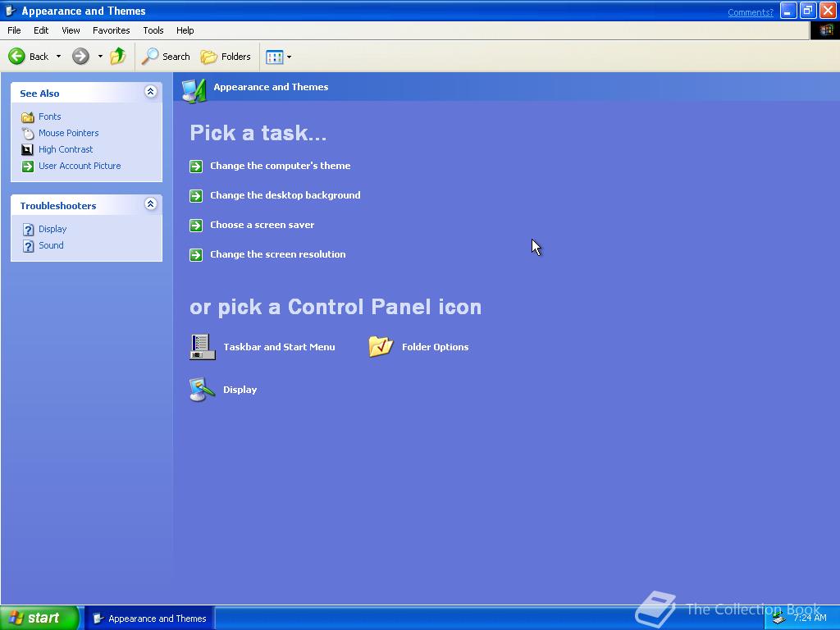
Task: Click Choose a screen saver link
Action: 262,225
